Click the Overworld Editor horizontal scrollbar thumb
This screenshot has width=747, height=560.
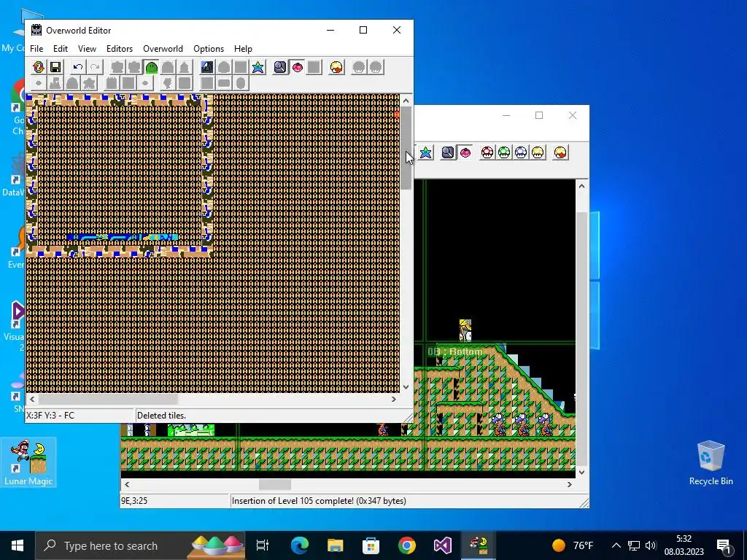point(108,399)
